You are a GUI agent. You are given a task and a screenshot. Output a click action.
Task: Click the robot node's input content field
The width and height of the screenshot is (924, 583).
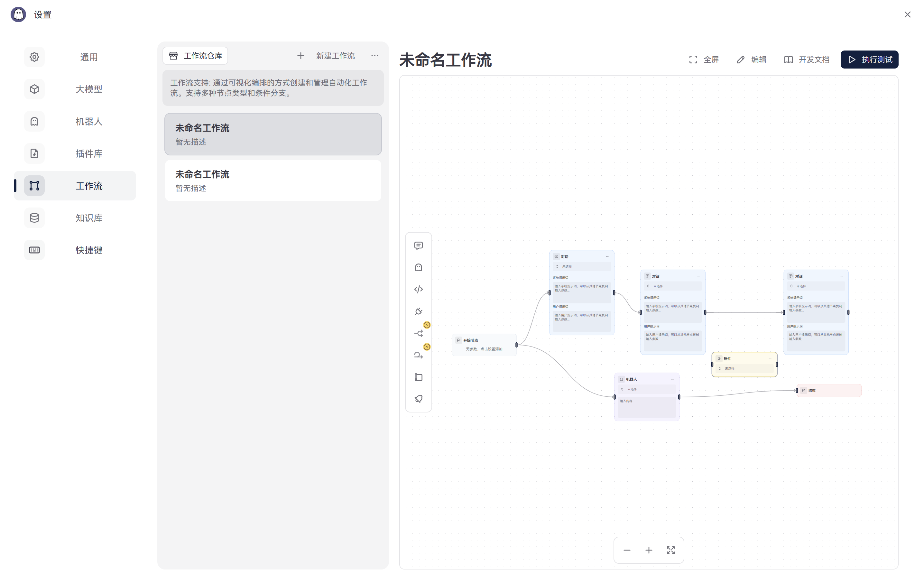(x=647, y=407)
